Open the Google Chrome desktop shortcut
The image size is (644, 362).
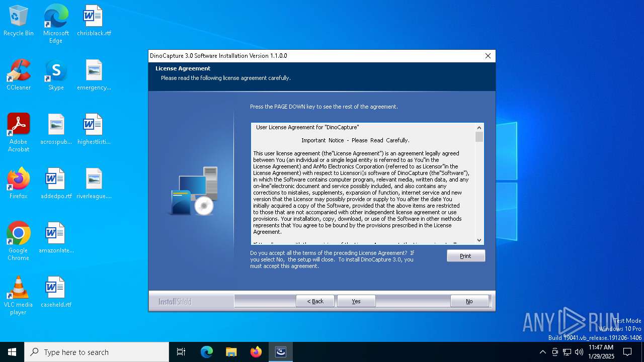tap(19, 241)
